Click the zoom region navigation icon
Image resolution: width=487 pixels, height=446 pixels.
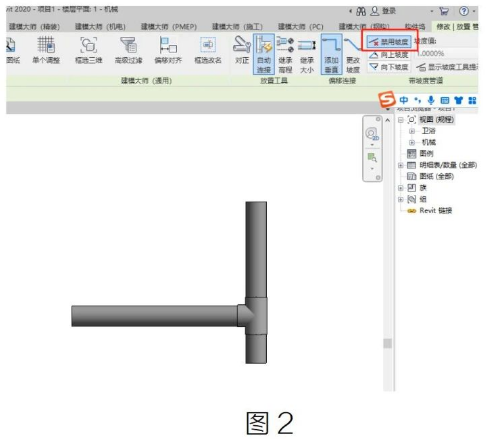click(372, 157)
